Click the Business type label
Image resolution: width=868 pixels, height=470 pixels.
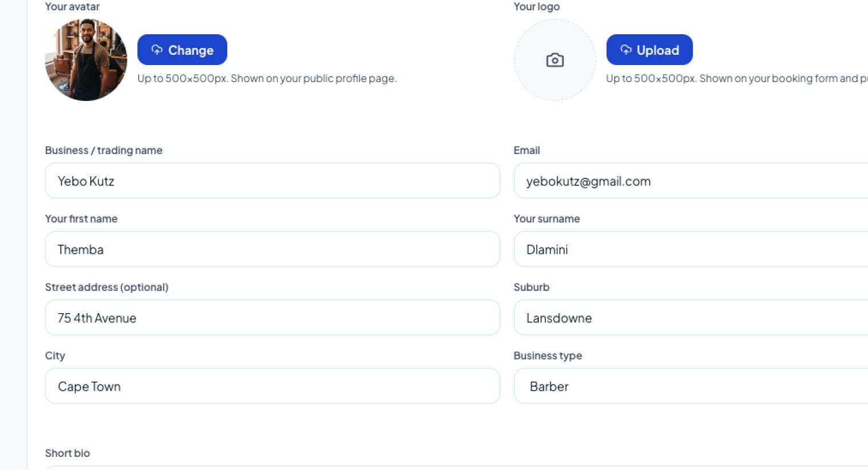point(548,355)
